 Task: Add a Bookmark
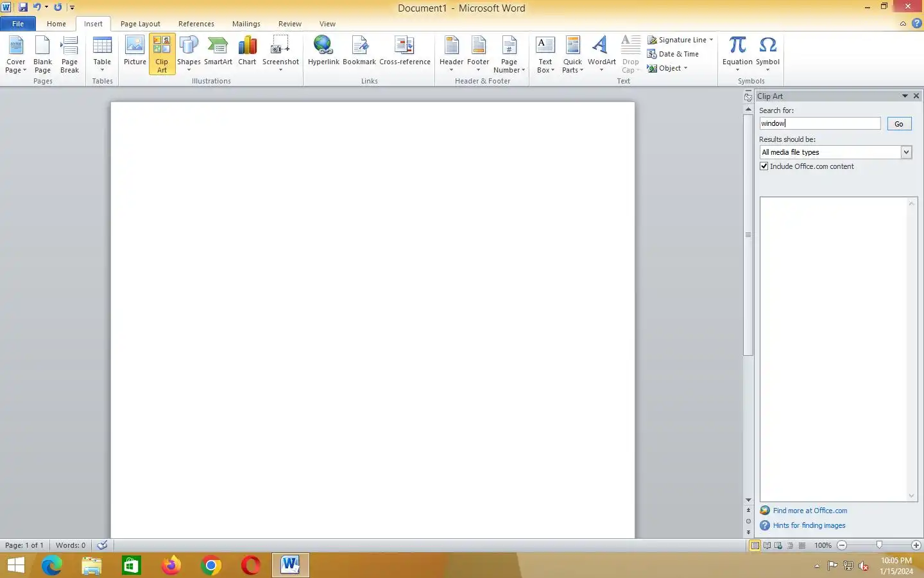pyautogui.click(x=359, y=51)
